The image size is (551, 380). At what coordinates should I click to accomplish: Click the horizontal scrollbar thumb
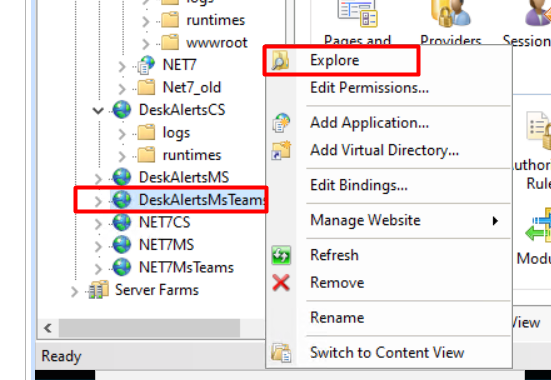click(x=149, y=328)
